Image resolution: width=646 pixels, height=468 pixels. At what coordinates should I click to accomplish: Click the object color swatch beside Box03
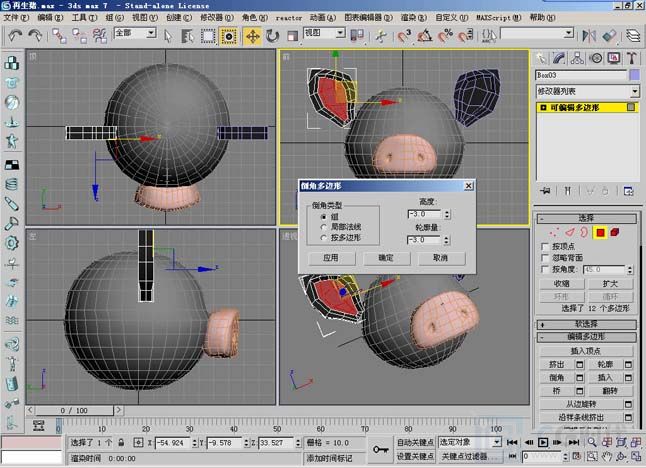(635, 75)
